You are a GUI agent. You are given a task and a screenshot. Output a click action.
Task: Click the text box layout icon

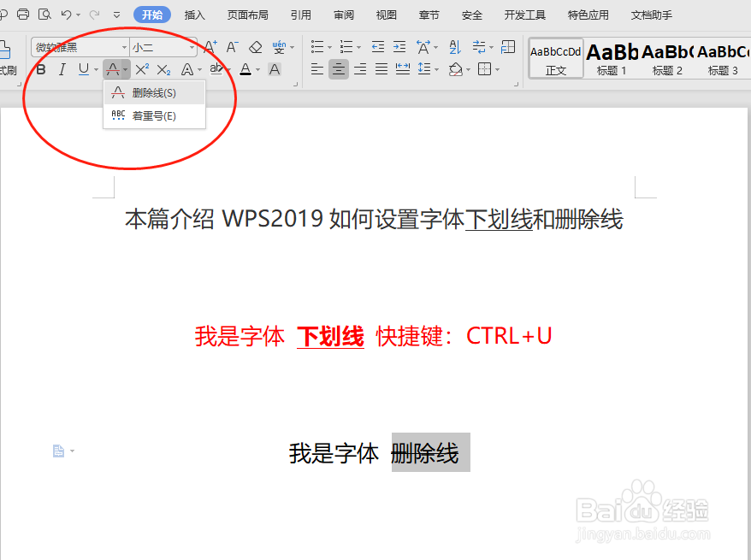(x=508, y=47)
